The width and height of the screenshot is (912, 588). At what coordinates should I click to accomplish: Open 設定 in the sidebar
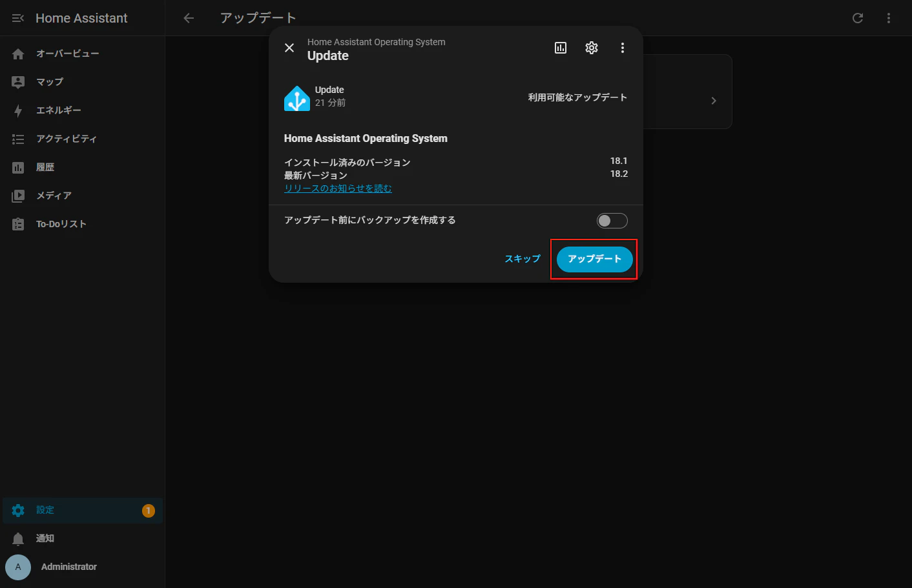(x=83, y=511)
